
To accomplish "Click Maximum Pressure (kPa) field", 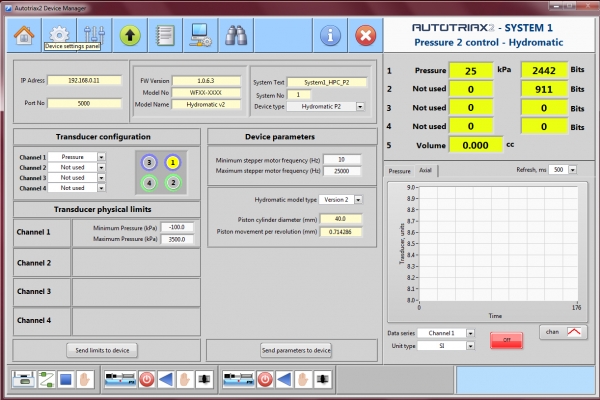I will coord(177,239).
